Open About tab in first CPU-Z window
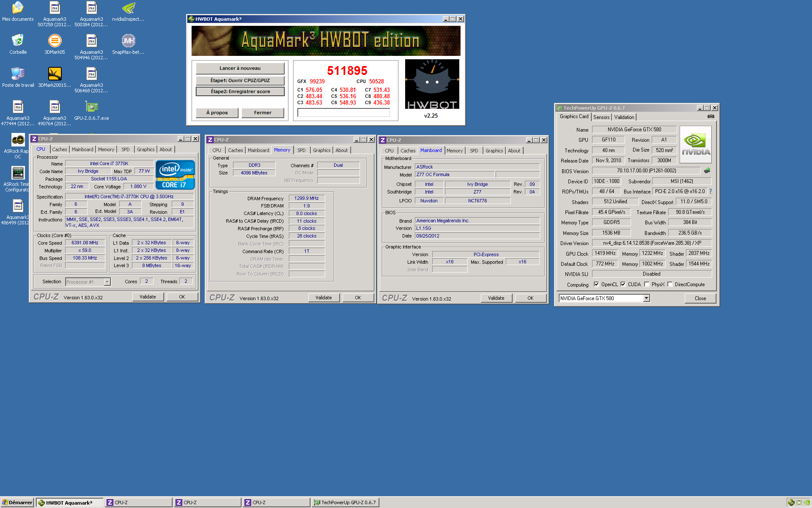Image resolution: width=812 pixels, height=508 pixels. pyautogui.click(x=165, y=149)
